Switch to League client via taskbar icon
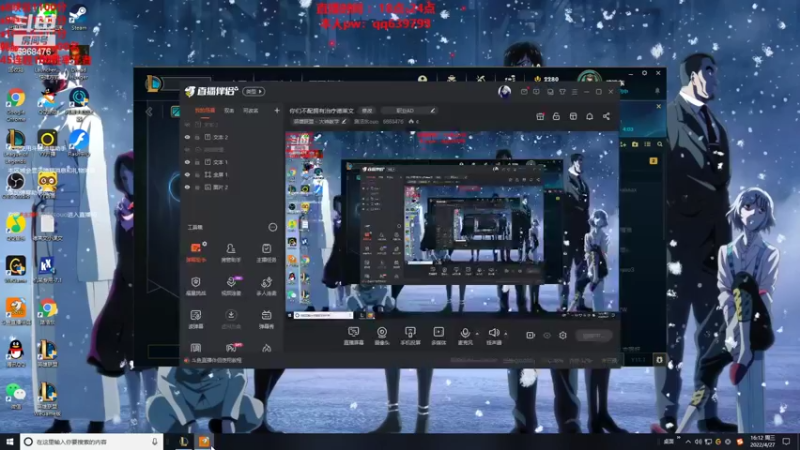 pos(184,441)
